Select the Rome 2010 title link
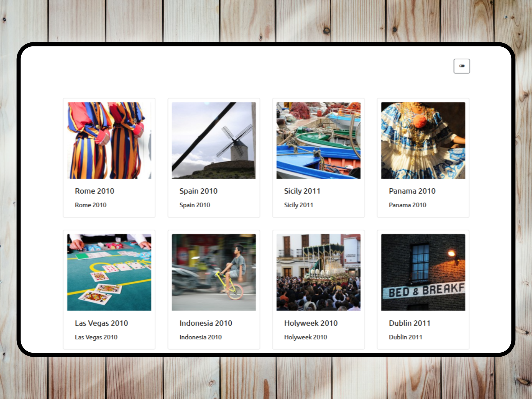532x399 pixels. point(94,191)
